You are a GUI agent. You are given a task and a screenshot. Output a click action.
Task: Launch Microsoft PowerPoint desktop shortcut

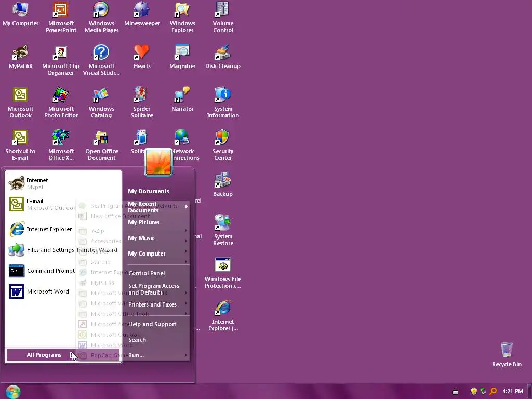point(61,17)
